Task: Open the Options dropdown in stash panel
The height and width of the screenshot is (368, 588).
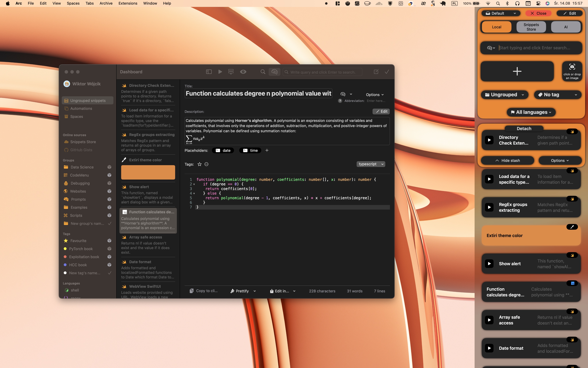Action: 560,161
